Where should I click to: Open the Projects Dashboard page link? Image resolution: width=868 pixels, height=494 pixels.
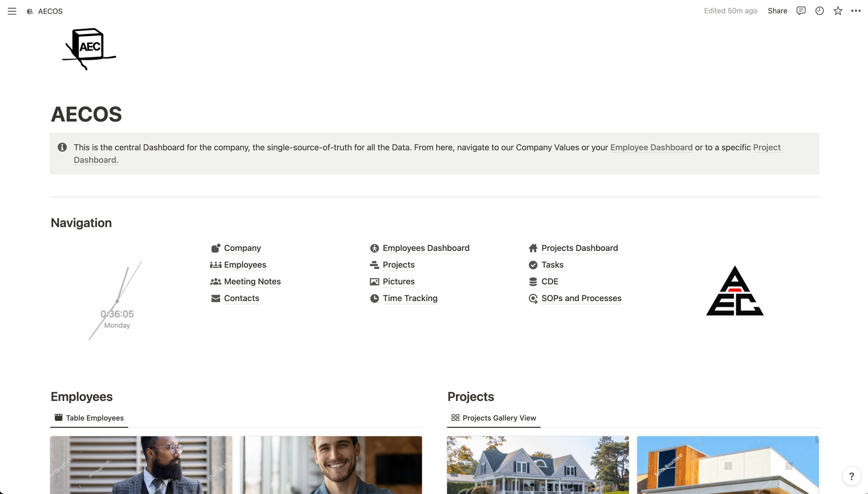(580, 248)
